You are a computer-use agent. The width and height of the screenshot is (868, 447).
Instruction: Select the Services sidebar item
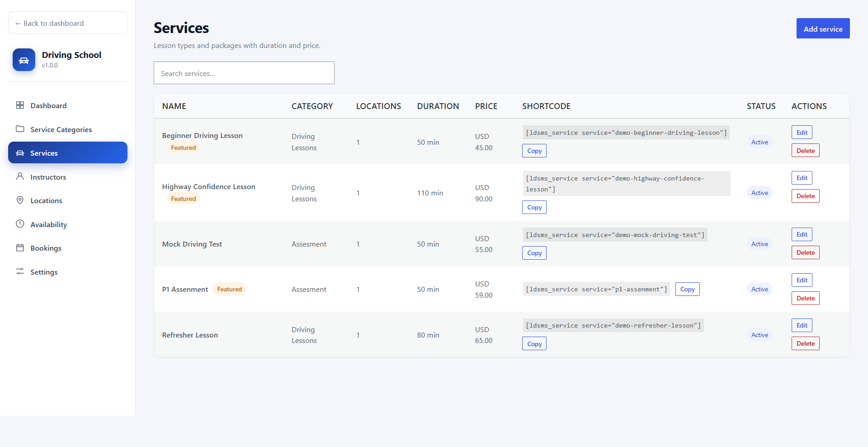coord(68,153)
